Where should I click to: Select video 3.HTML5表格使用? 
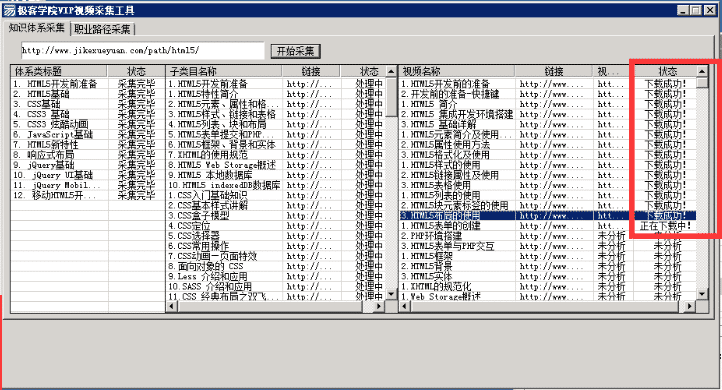tap(547, 185)
